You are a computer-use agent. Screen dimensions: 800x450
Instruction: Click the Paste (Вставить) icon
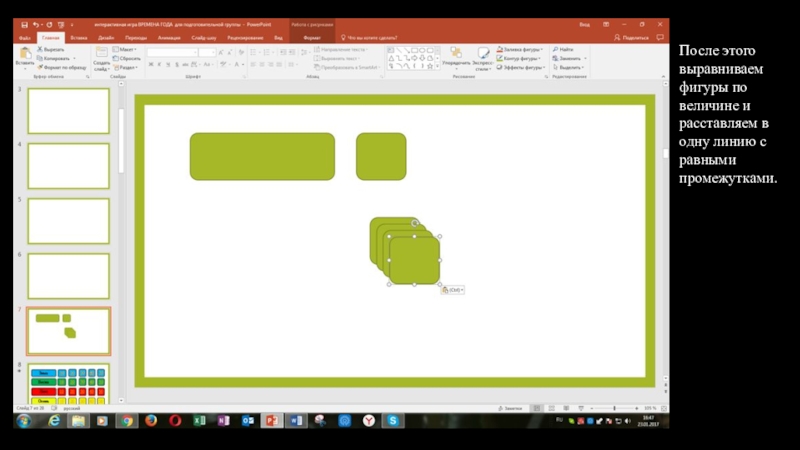(25, 56)
